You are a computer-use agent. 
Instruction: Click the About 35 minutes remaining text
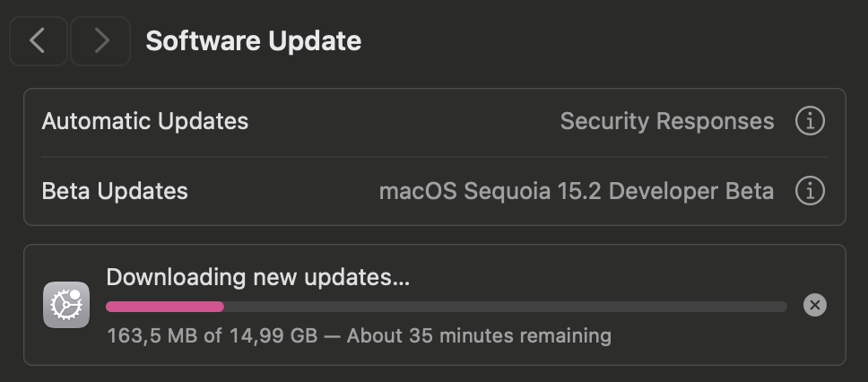479,335
